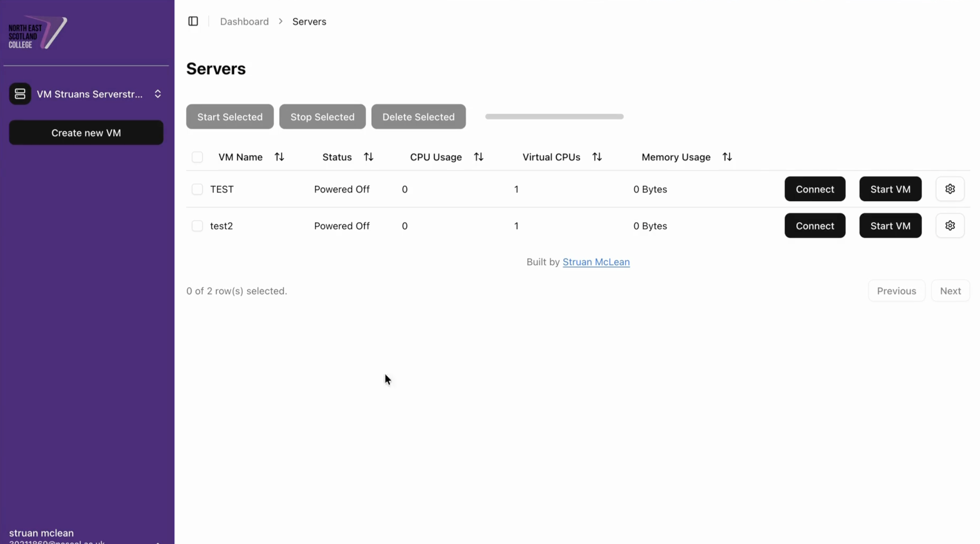Click the Servers breadcrumb item
This screenshot has width=980, height=544.
[x=309, y=22]
